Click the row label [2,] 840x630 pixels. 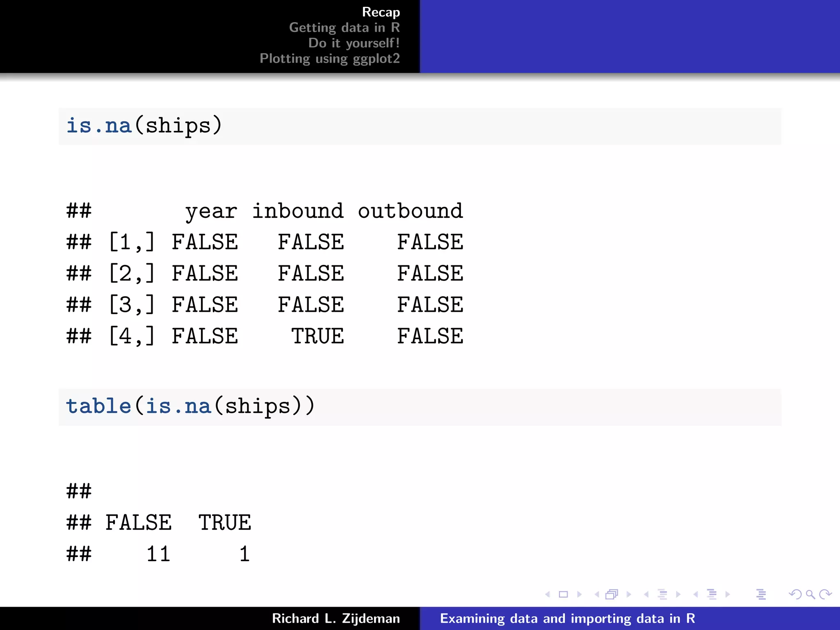coord(132,274)
